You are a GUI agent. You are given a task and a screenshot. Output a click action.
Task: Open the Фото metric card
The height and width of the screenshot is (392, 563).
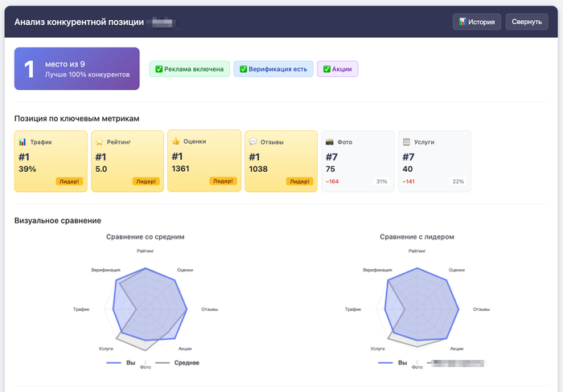click(358, 161)
